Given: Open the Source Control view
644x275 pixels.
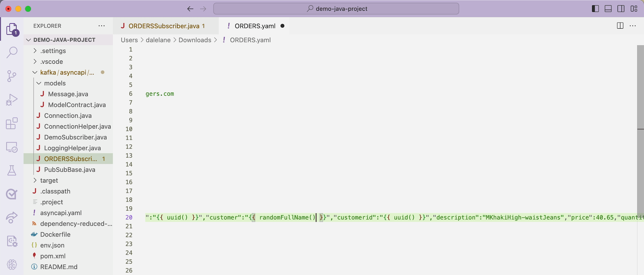Looking at the screenshot, I should (x=12, y=76).
